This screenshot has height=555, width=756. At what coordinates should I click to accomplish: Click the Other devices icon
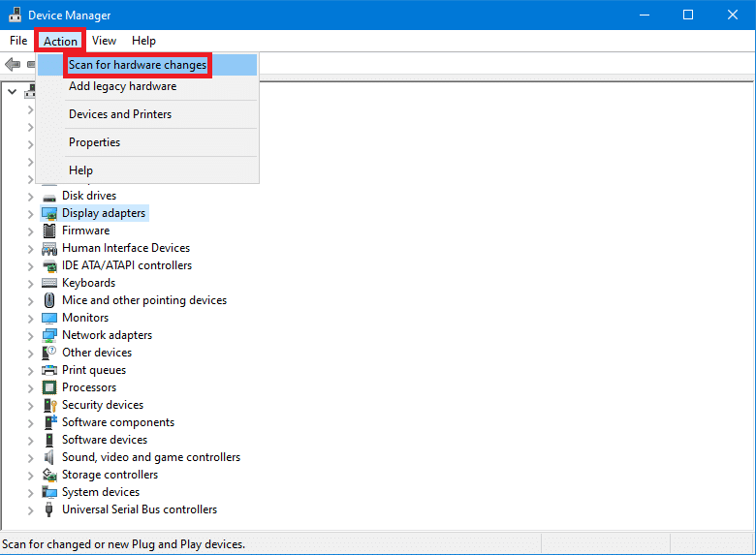(49, 353)
